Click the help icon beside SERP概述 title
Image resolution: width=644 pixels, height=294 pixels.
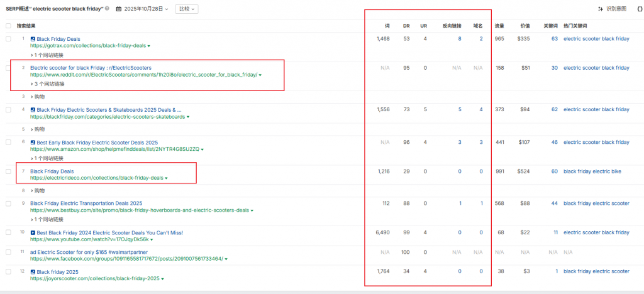(x=107, y=9)
